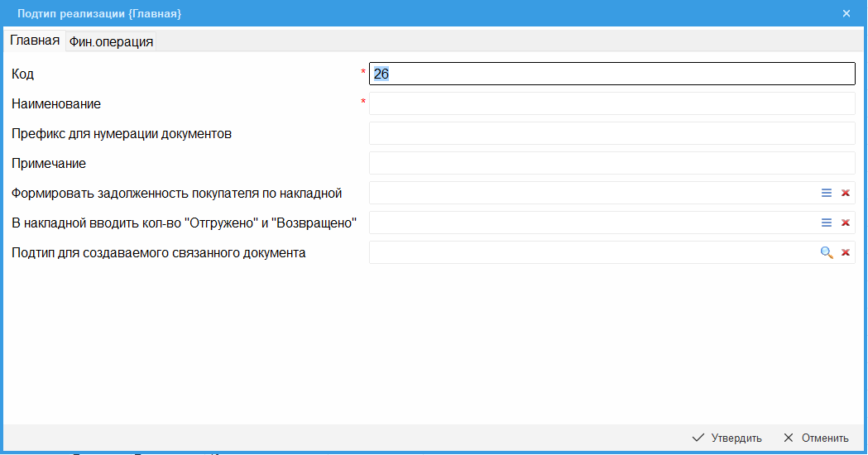This screenshot has height=455, width=868.
Task: Clear the "Формировать задолженность покупателя по накладной" value
Action: pyautogui.click(x=846, y=193)
